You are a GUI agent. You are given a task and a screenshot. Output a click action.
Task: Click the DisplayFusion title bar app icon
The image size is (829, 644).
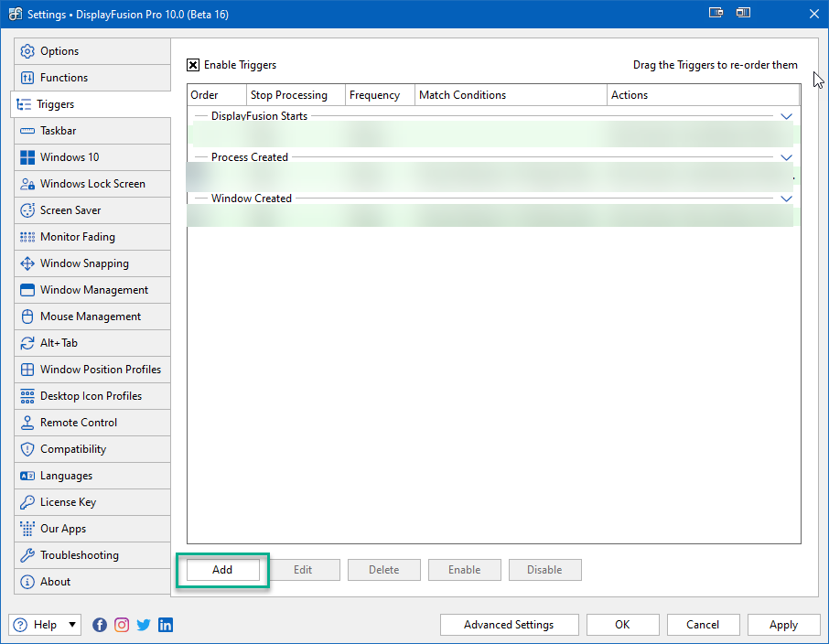[x=16, y=14]
